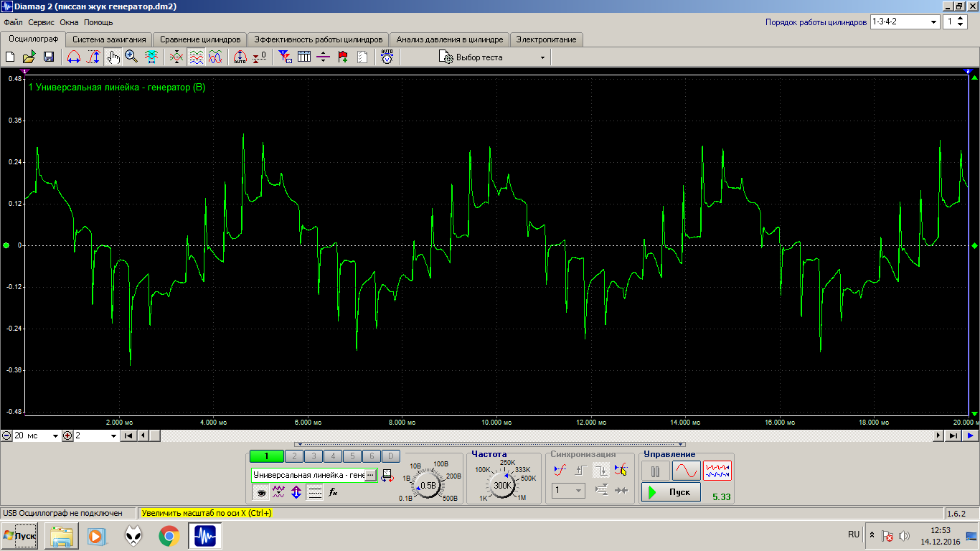Open the 20 мс time scale dropdown
The height and width of the screenshot is (551, 980).
[x=36, y=435]
